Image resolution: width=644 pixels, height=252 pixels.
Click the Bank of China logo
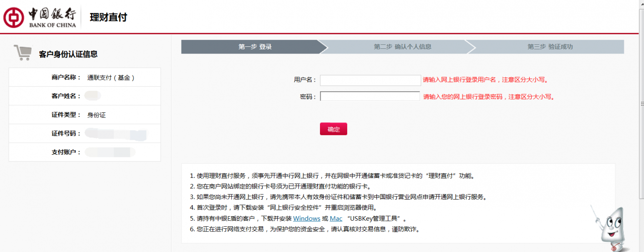[39, 17]
